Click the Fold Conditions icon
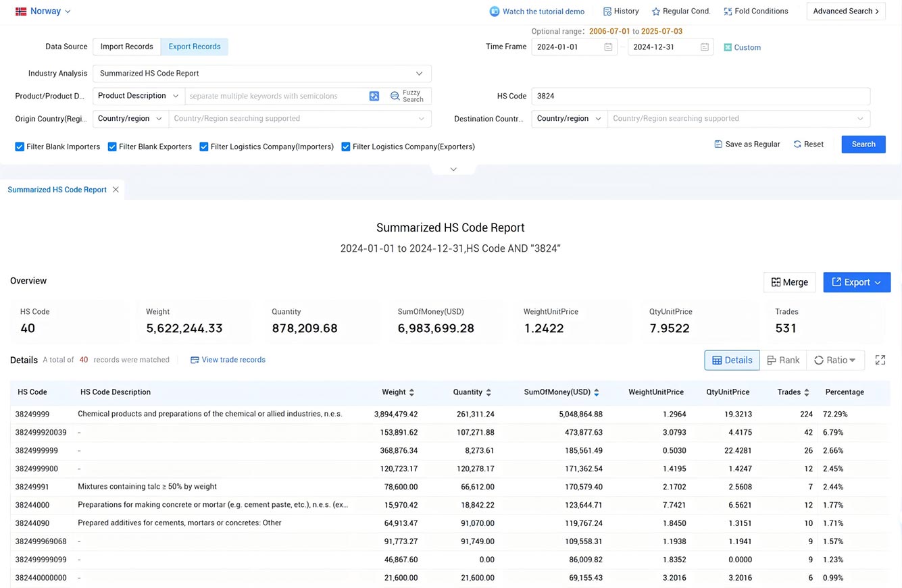The width and height of the screenshot is (902, 588). [x=728, y=11]
